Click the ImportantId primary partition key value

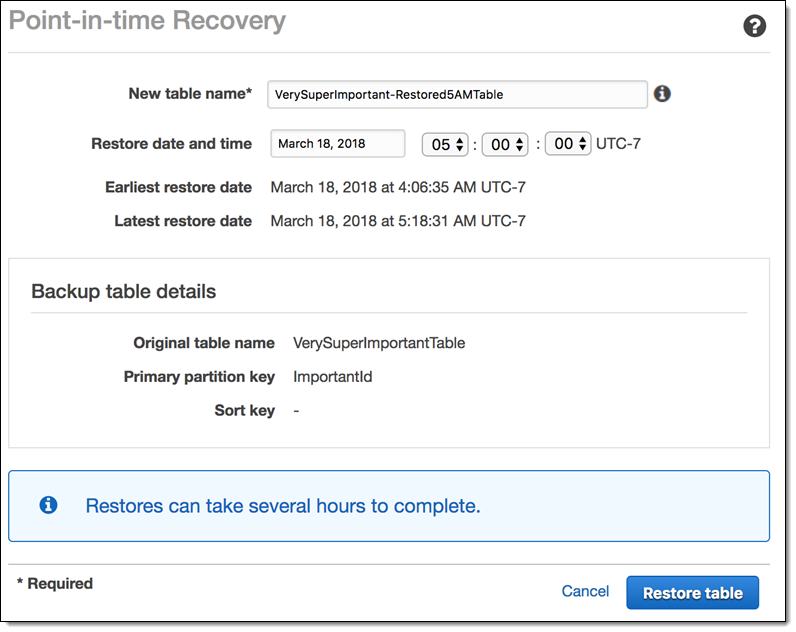[333, 377]
